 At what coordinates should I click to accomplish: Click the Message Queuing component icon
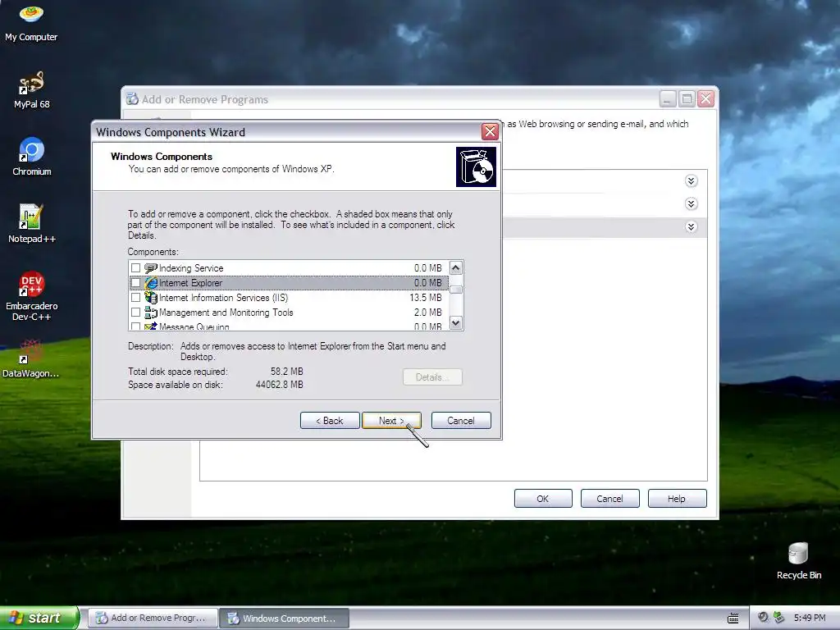(151, 326)
